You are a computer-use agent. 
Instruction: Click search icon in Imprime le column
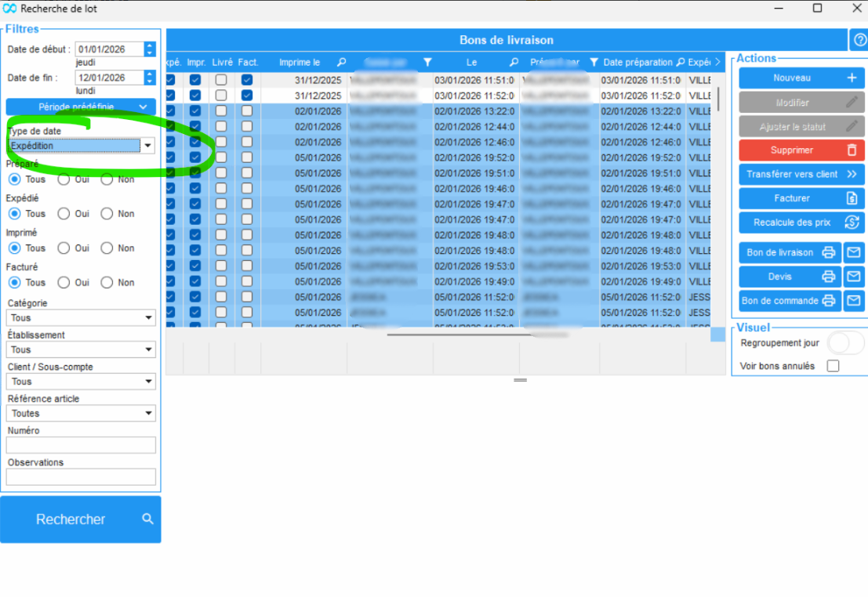[x=341, y=63]
